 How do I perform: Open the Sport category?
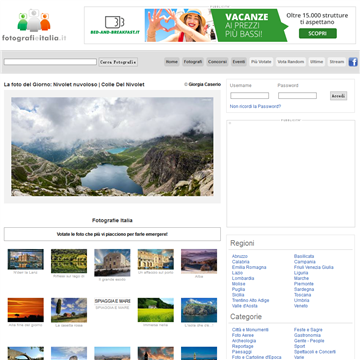pos(299,346)
